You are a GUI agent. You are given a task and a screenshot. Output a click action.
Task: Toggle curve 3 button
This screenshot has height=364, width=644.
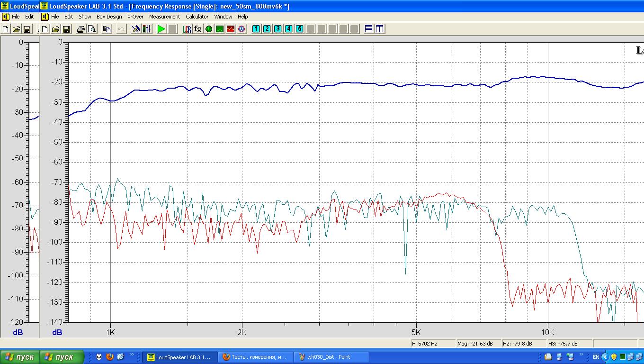click(277, 29)
